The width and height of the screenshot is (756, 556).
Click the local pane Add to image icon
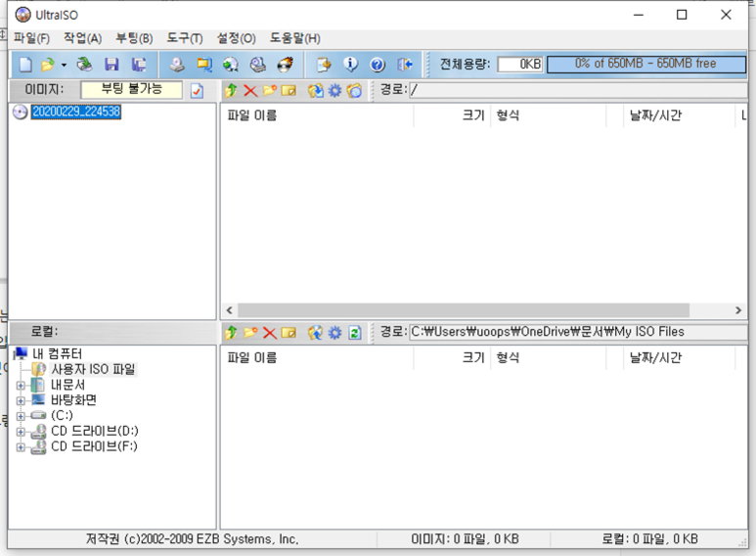coord(315,332)
